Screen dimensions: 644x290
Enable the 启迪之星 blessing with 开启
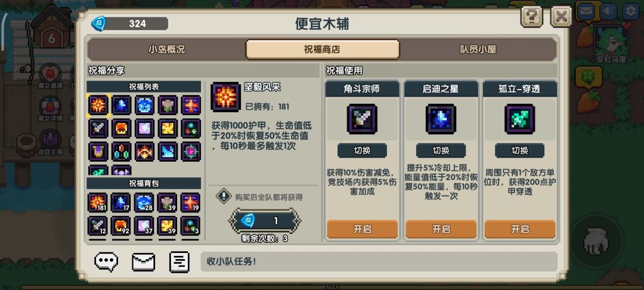point(441,229)
